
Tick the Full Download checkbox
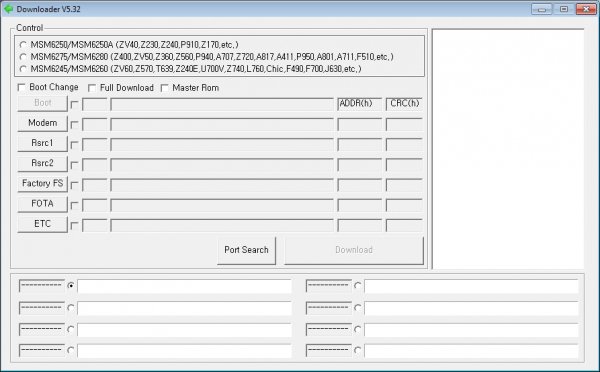click(x=92, y=88)
